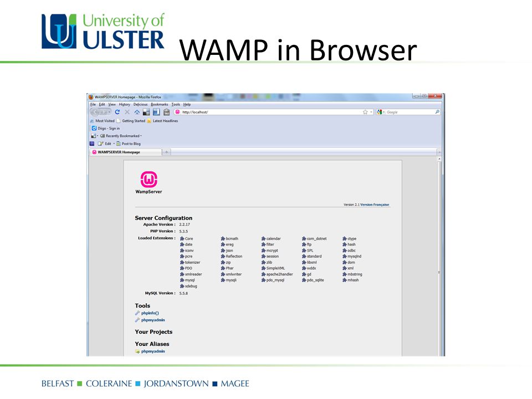
Task: Open the Delicious menu
Action: (140, 105)
